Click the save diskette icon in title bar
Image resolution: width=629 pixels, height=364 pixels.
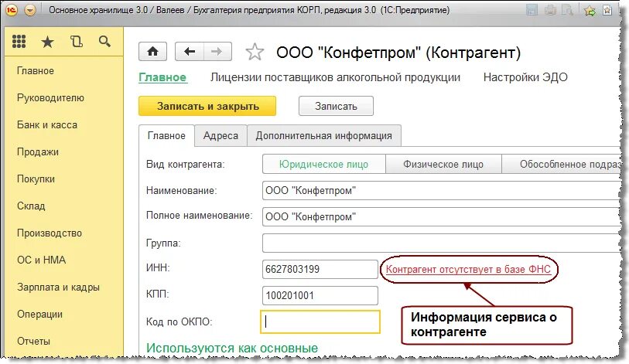coord(532,10)
